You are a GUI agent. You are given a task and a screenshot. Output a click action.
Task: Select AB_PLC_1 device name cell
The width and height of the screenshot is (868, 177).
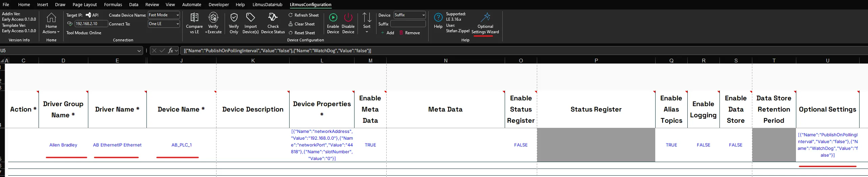click(181, 145)
